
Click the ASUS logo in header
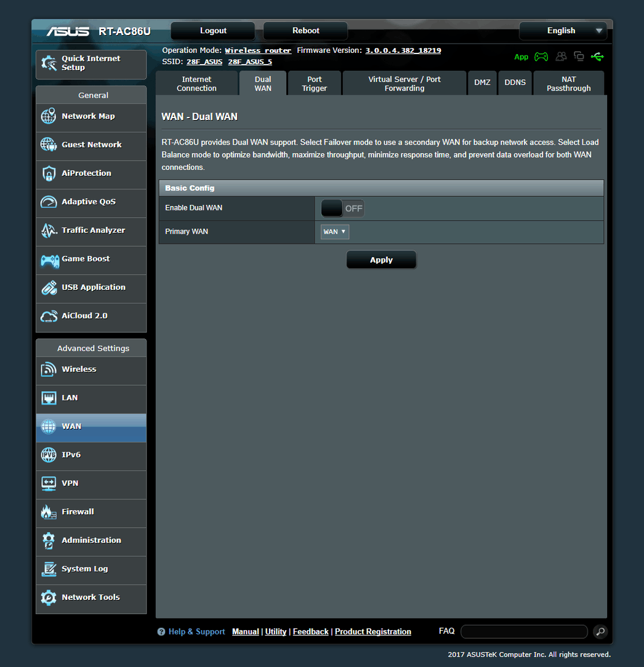click(68, 31)
